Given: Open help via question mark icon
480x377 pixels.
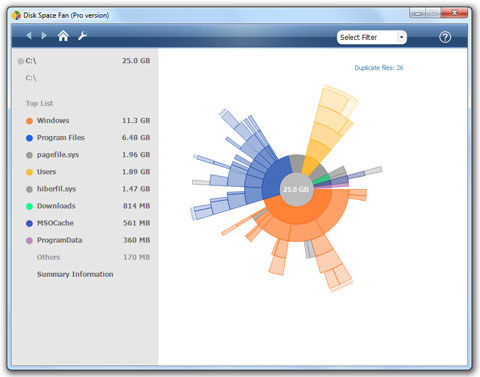Looking at the screenshot, I should [x=445, y=37].
